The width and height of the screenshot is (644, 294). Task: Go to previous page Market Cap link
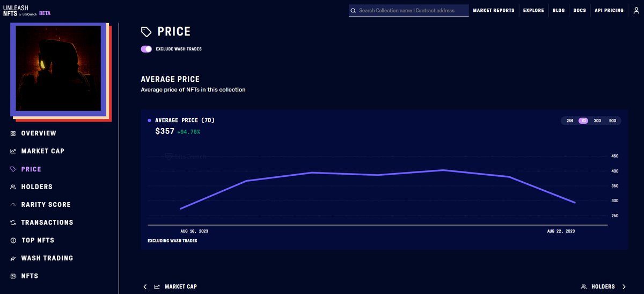click(181, 287)
